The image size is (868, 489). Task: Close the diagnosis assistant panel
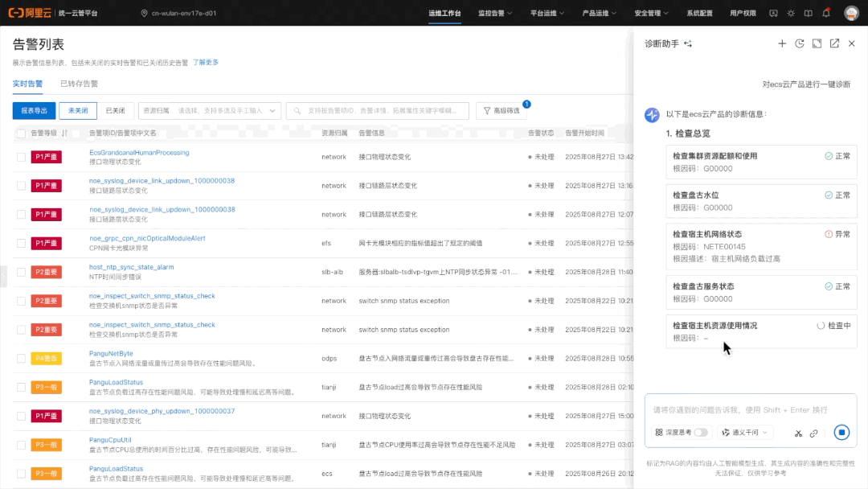851,43
